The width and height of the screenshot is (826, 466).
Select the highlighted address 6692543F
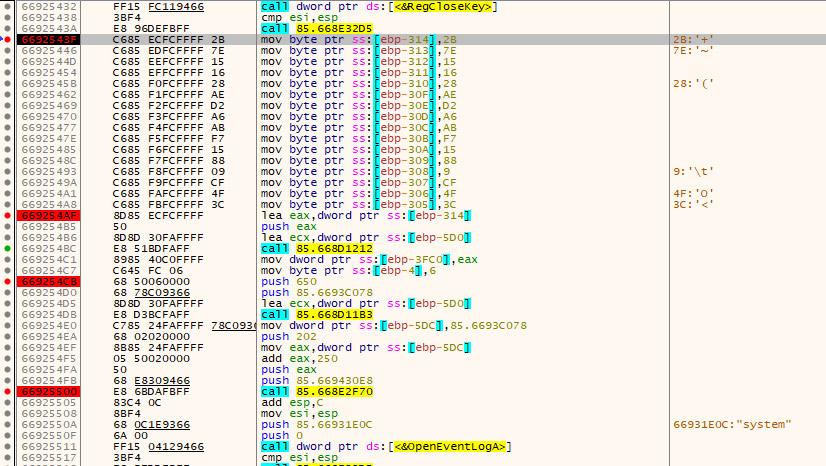coord(48,39)
